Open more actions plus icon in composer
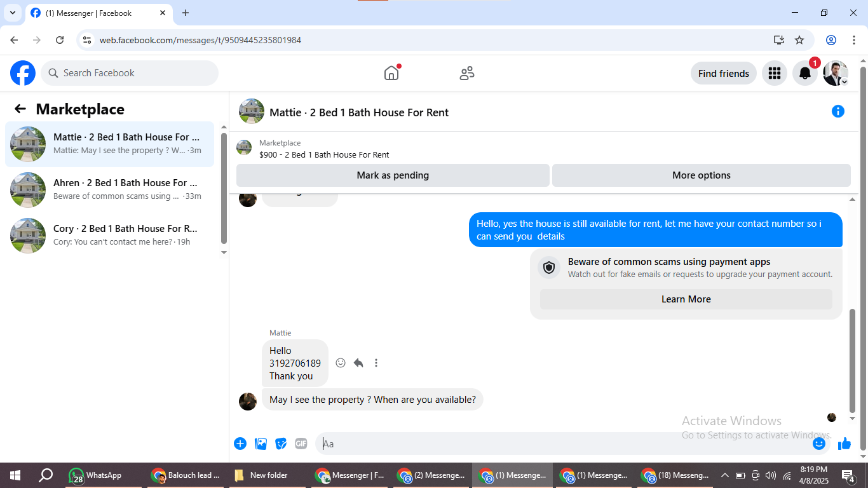 [x=240, y=444]
